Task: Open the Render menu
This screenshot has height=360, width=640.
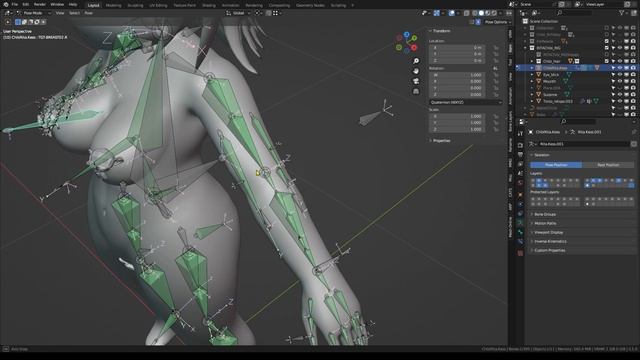Action: (x=40, y=4)
